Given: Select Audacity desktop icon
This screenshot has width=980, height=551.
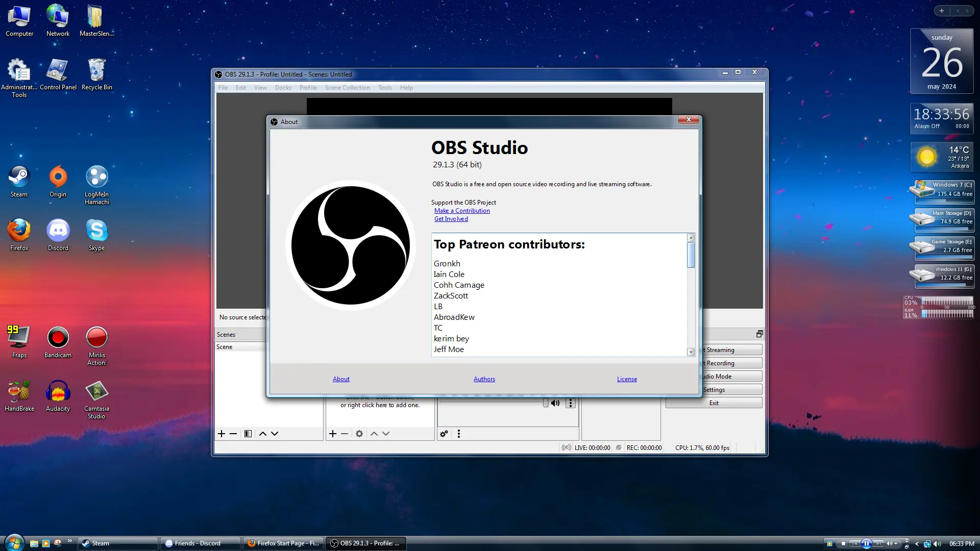Looking at the screenshot, I should (58, 396).
